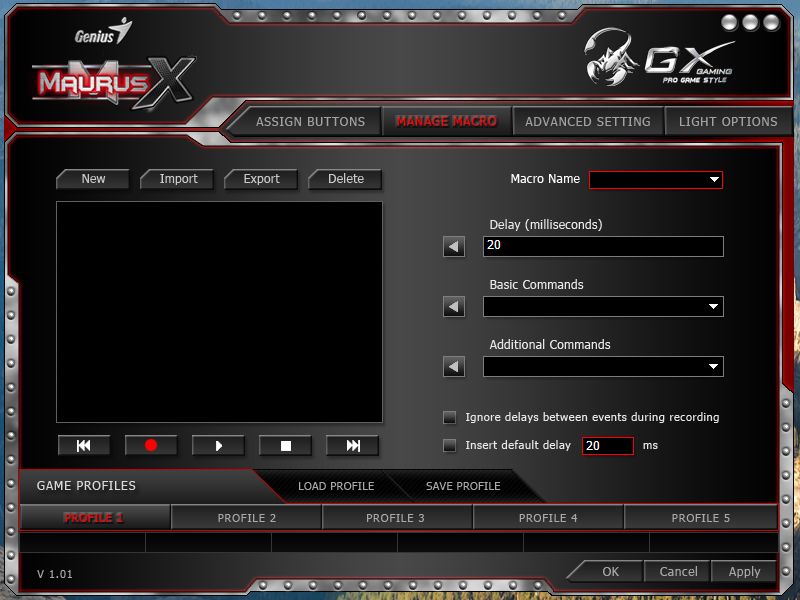Image resolution: width=800 pixels, height=600 pixels.
Task: Insert delay using arrow beside Delay field
Action: click(454, 247)
